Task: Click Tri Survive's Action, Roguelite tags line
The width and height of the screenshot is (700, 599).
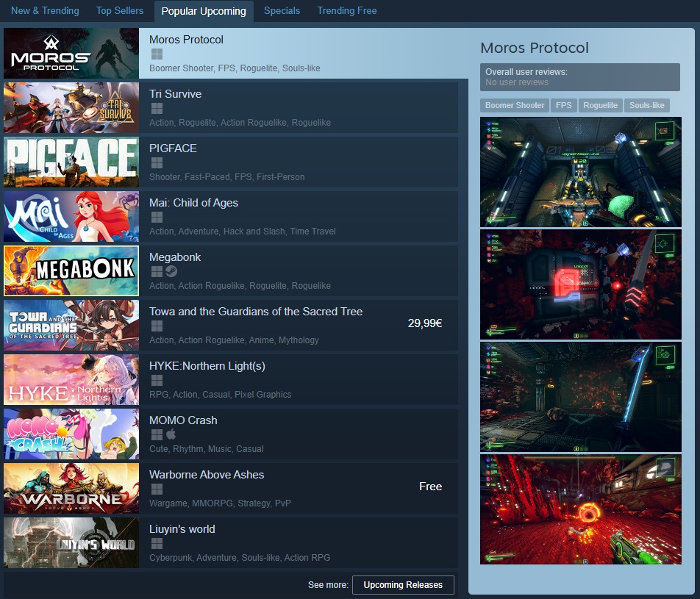Action: [x=240, y=122]
